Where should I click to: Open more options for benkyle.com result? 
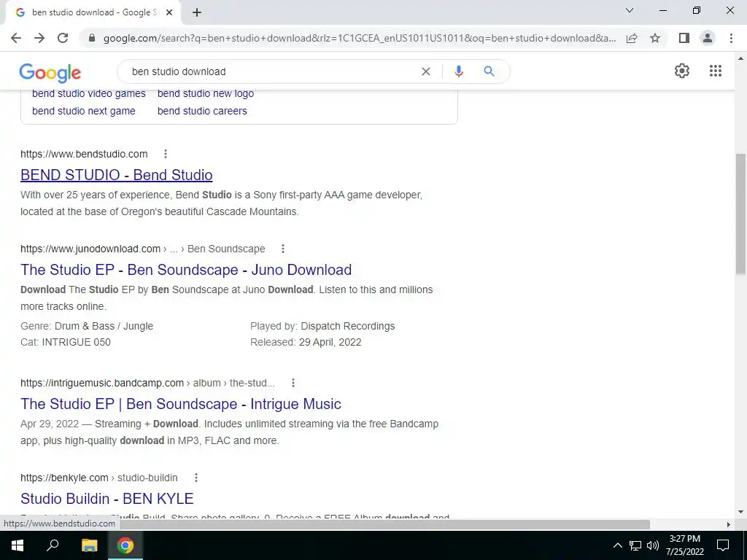[196, 478]
